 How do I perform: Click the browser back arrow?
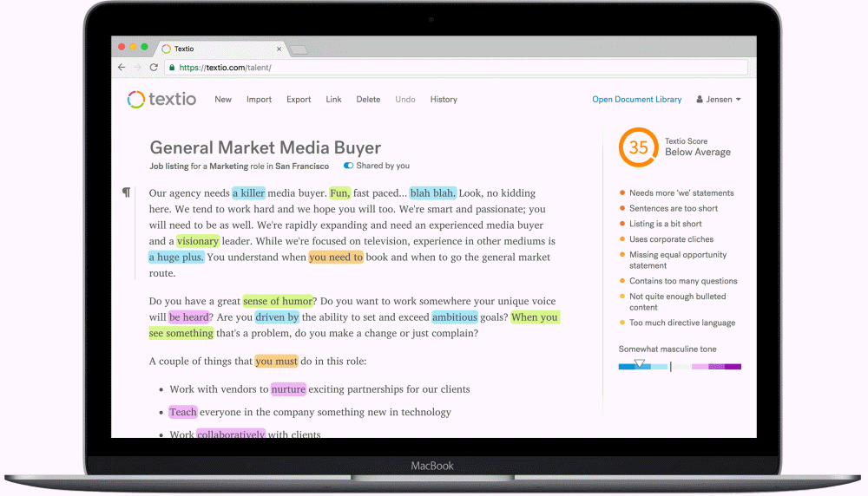[122, 68]
